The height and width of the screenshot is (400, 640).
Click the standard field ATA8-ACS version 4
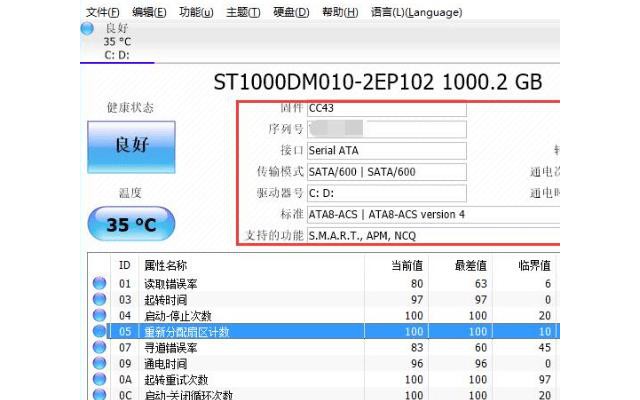433,214
